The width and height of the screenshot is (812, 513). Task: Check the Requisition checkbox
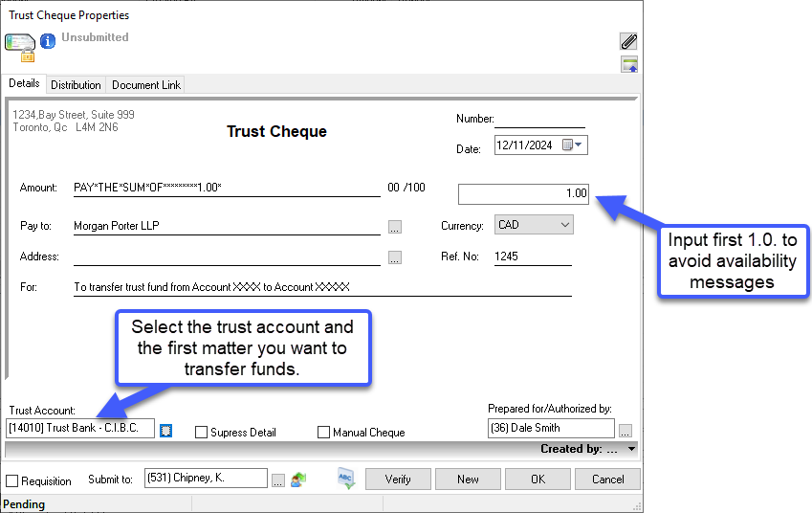point(11,480)
